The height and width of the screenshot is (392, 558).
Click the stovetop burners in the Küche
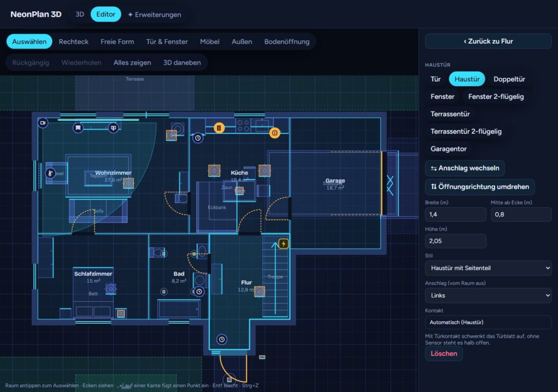pyautogui.click(x=243, y=125)
